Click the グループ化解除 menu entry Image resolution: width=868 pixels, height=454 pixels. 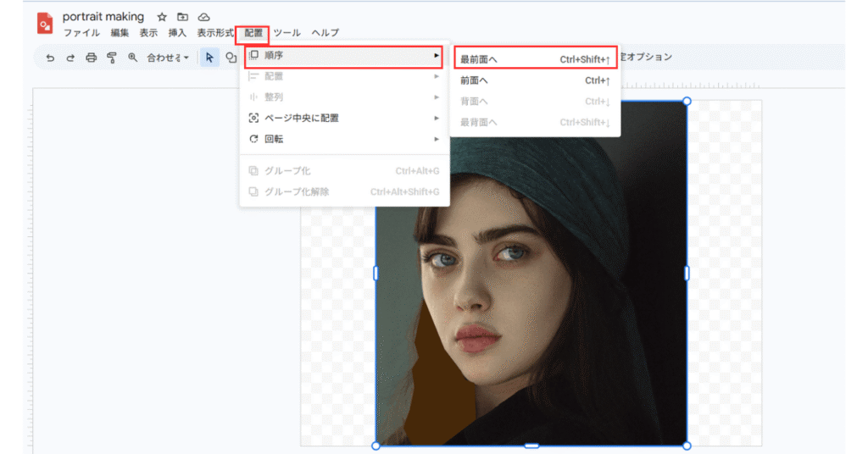344,192
